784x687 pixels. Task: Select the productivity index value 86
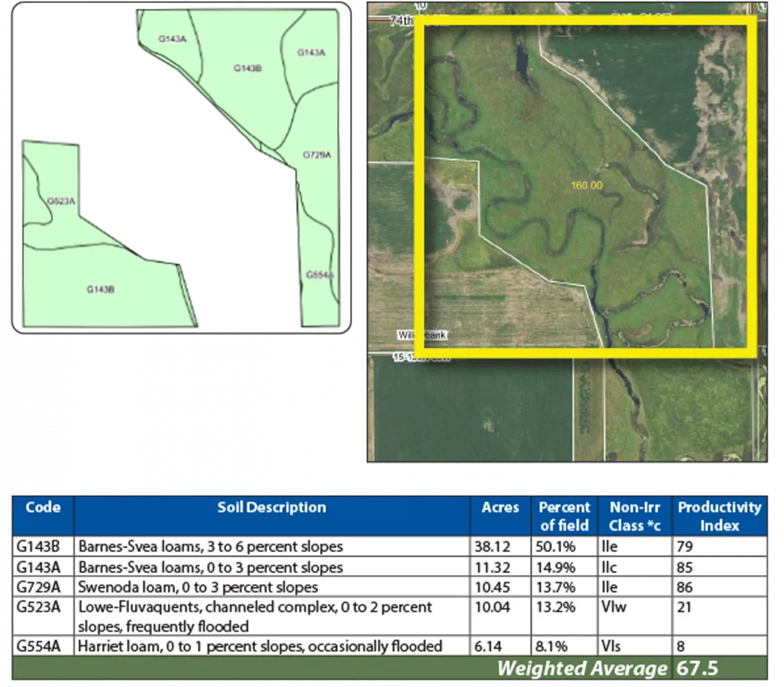685,586
